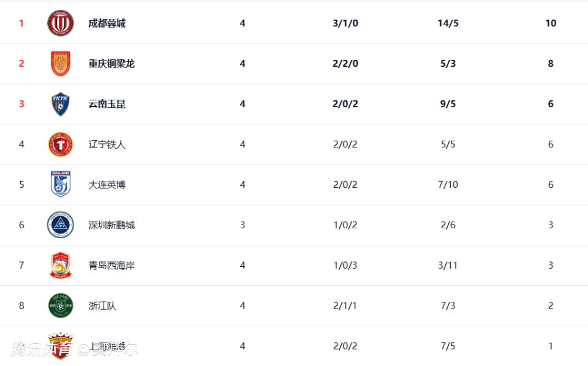Click the 辽宁铁人 team badge

(61, 144)
